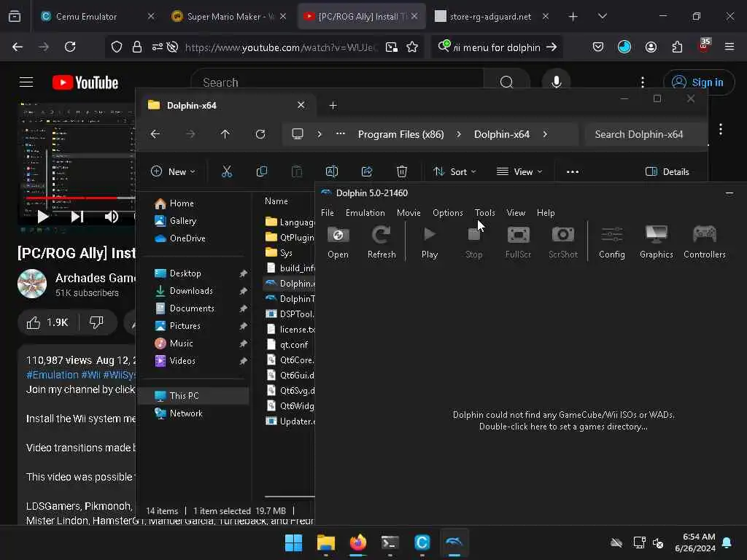Open Dolphin's Help menu

(546, 213)
